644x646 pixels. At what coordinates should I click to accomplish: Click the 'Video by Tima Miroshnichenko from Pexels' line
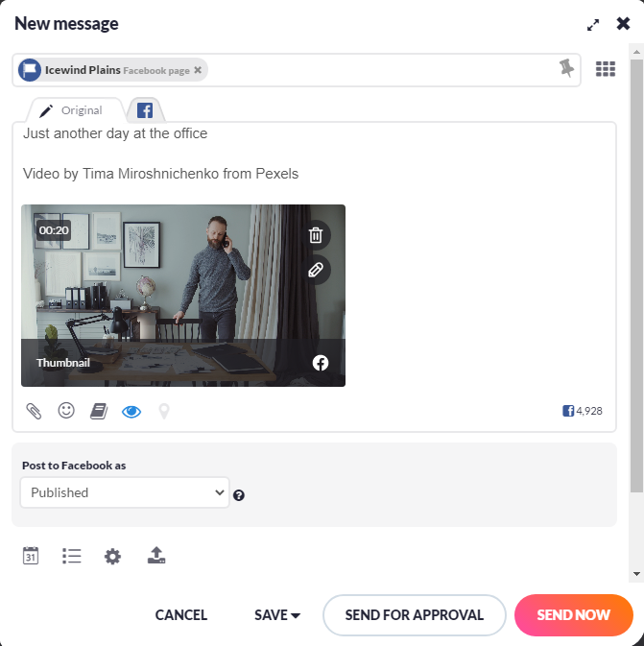point(160,174)
